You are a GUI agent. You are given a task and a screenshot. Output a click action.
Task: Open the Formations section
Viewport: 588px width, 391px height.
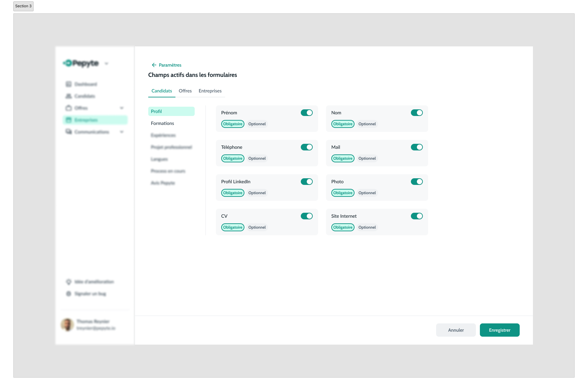[x=163, y=123]
